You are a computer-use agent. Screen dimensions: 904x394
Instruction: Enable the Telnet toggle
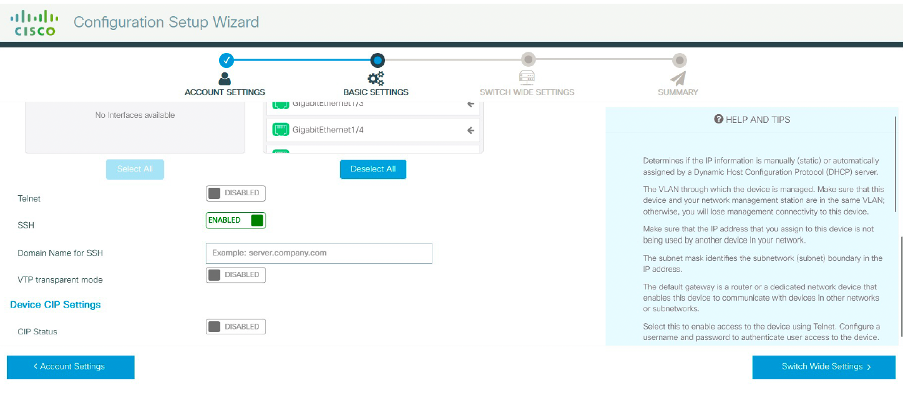pyautogui.click(x=236, y=193)
